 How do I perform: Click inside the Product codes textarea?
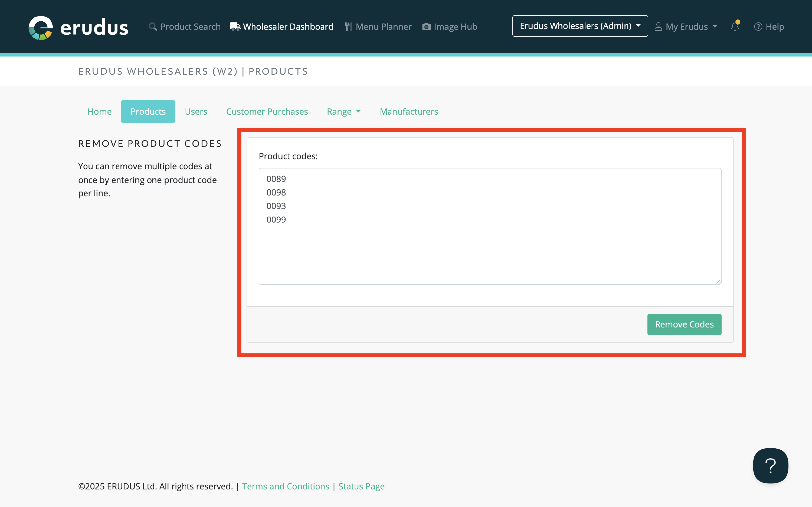pos(490,248)
